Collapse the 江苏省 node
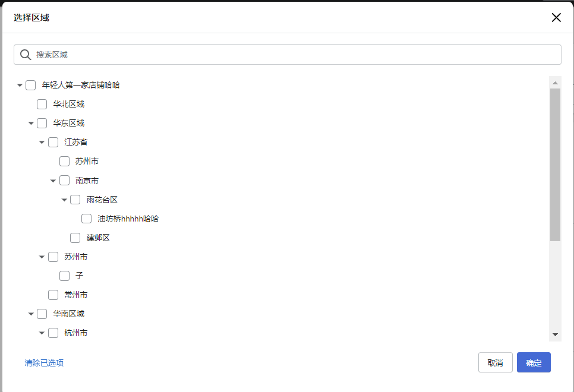Viewport: 574px width, 392px height. coord(42,143)
